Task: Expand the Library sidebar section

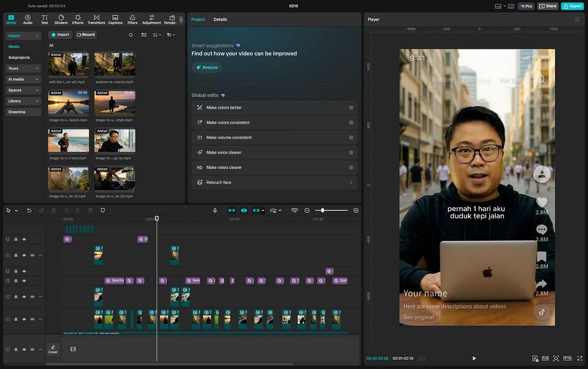Action: [24, 101]
